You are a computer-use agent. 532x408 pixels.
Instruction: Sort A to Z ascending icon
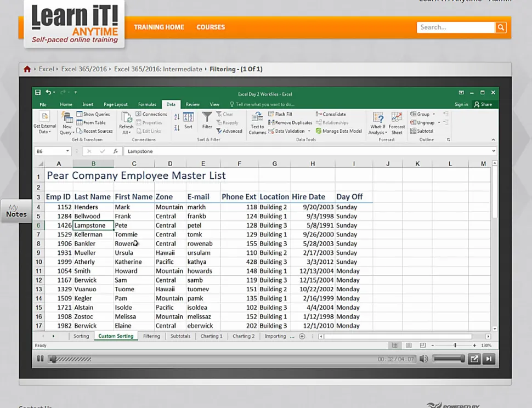177,117
